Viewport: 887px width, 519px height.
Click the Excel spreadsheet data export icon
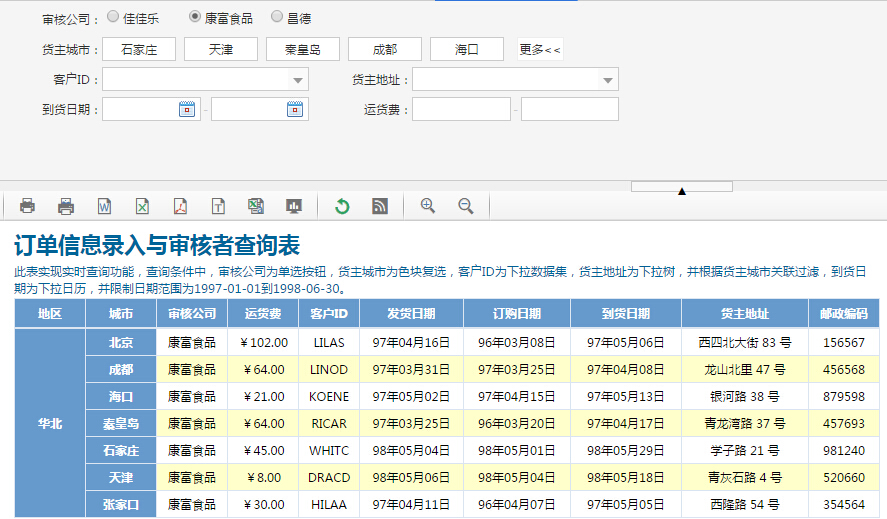tap(256, 206)
